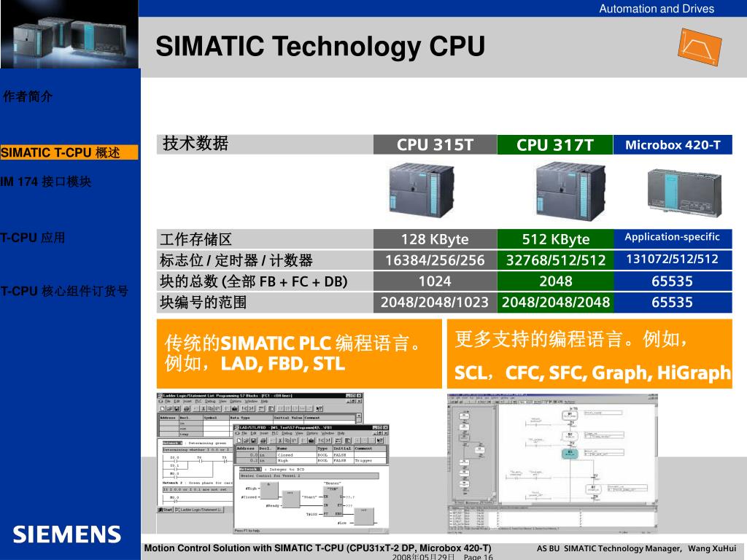Click the SIEMENS logo
The height and width of the screenshot is (560, 747).
pos(66,534)
